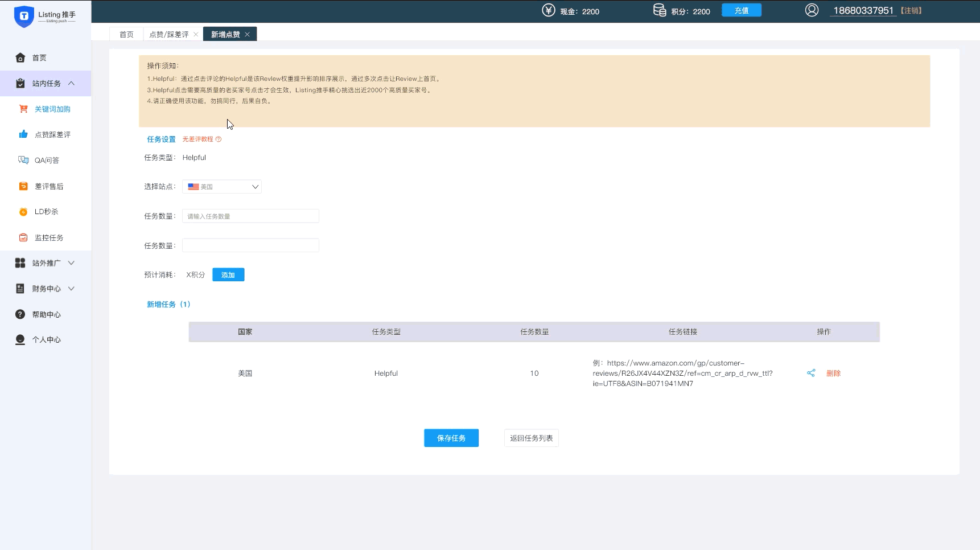980x550 pixels.
Task: Click the account number 18680337951
Action: [863, 11]
